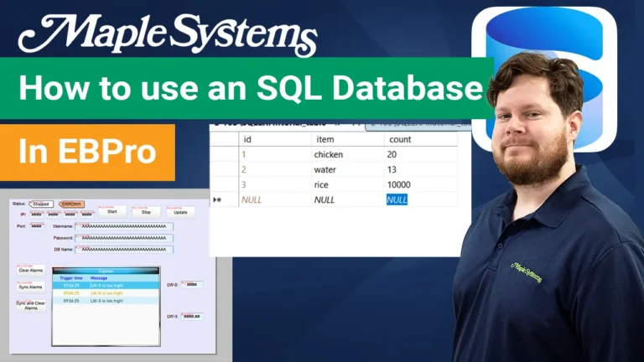Click the Start button on the HMI screen
The height and width of the screenshot is (362, 644).
click(x=112, y=212)
